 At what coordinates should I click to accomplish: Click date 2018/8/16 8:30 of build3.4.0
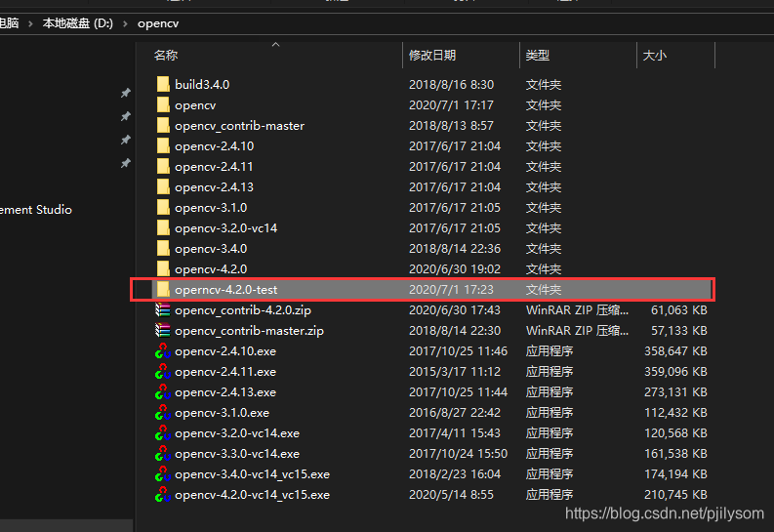click(451, 84)
